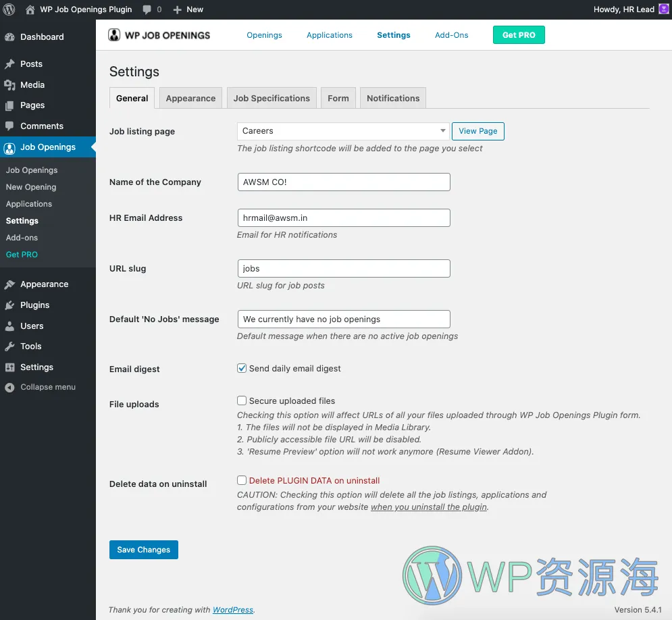Click the user avatar beside Howdy, HR Lead

coord(663,9)
